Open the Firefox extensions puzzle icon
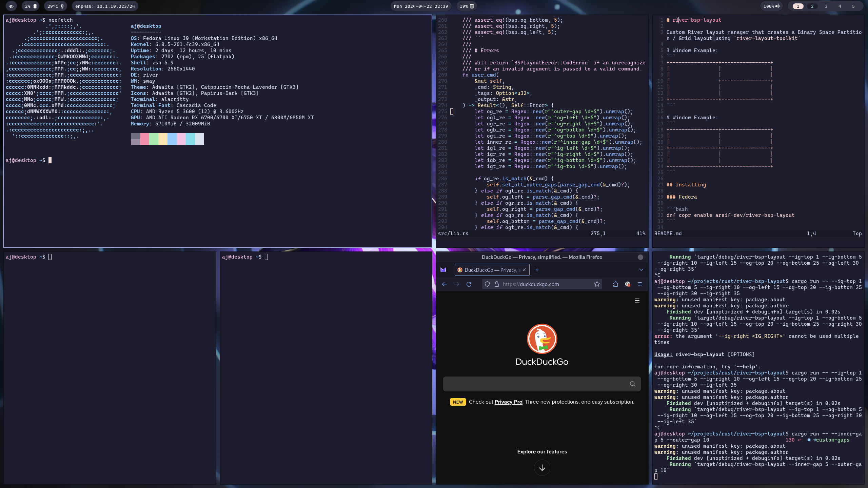The height and width of the screenshot is (488, 868). point(615,284)
